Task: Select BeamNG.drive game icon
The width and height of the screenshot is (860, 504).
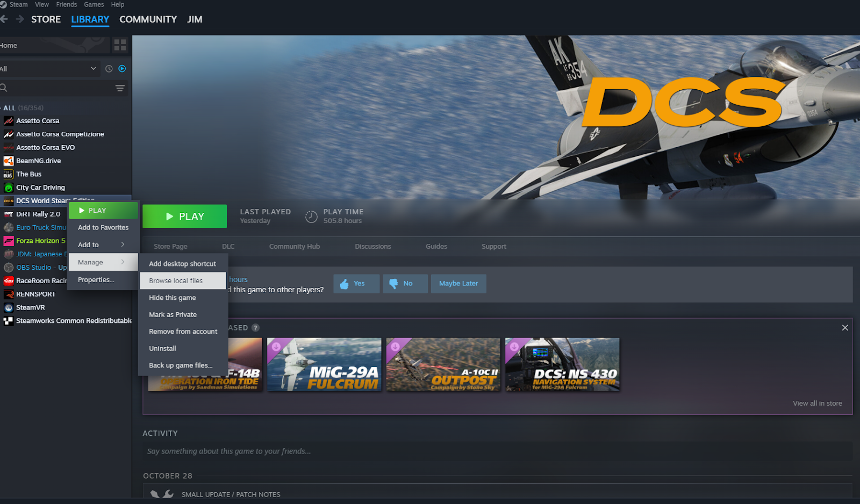Action: click(x=9, y=161)
